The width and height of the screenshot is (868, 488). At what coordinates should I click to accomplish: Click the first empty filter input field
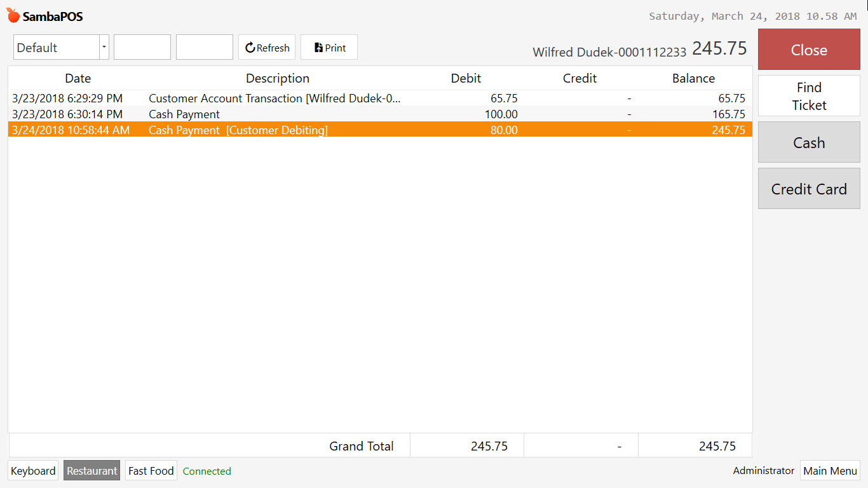142,47
